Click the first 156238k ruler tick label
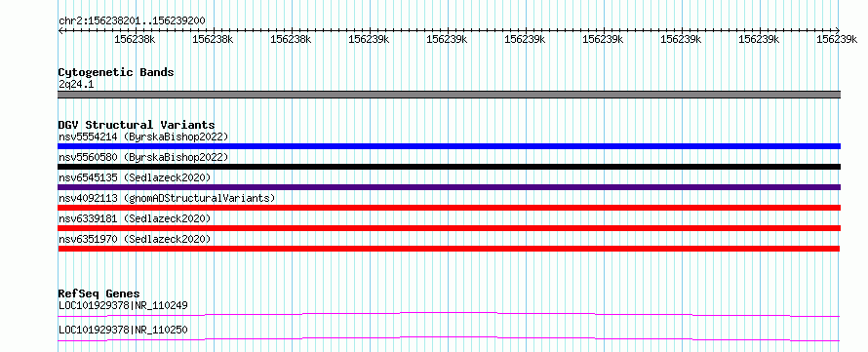This screenshot has width=868, height=352. (135, 39)
